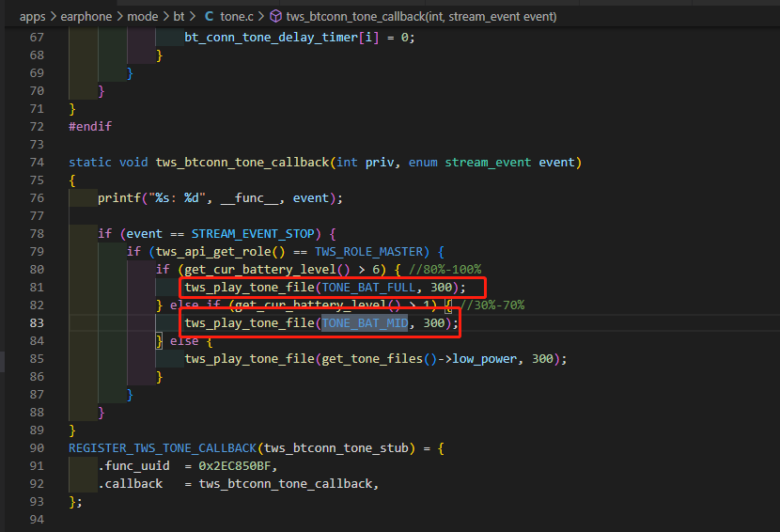Click line number 83 in gutter
This screenshot has height=532, width=780.
click(37, 323)
